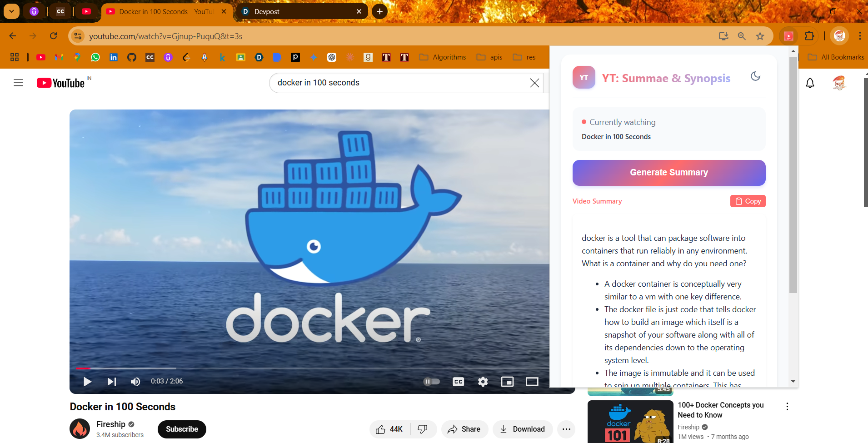Screen dimensions: 868x443
Task: Open the 100+ Docker Concepts video thumbnail
Action: point(630,422)
